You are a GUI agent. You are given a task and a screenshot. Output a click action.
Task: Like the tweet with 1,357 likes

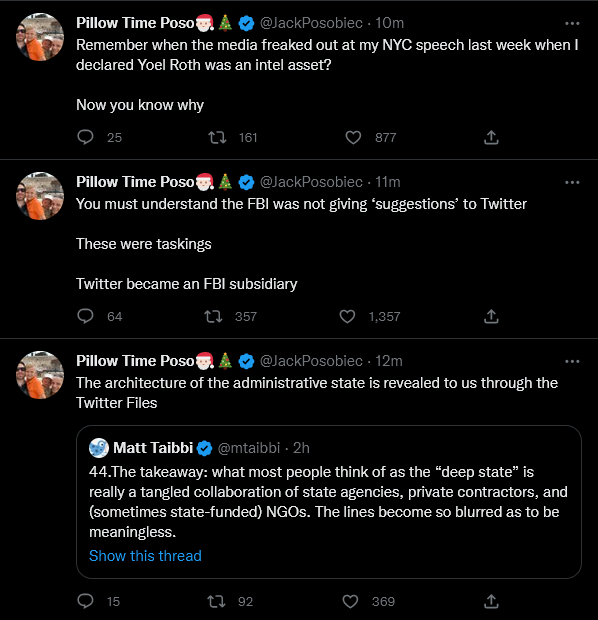347,316
